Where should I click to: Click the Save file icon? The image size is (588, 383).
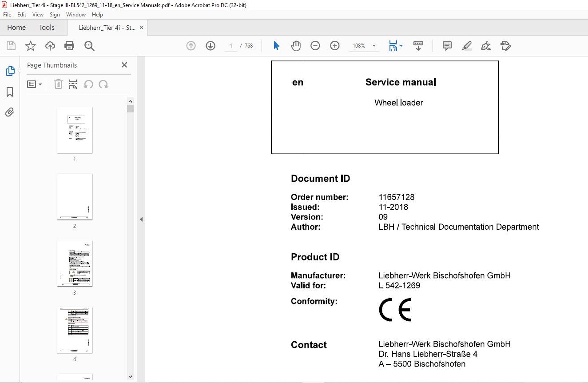(x=11, y=46)
